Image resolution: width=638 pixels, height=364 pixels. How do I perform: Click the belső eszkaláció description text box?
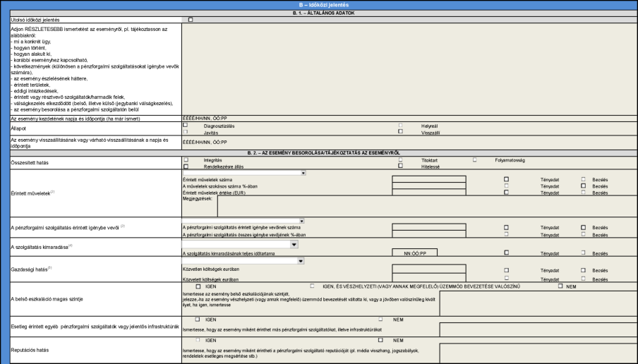point(538,303)
